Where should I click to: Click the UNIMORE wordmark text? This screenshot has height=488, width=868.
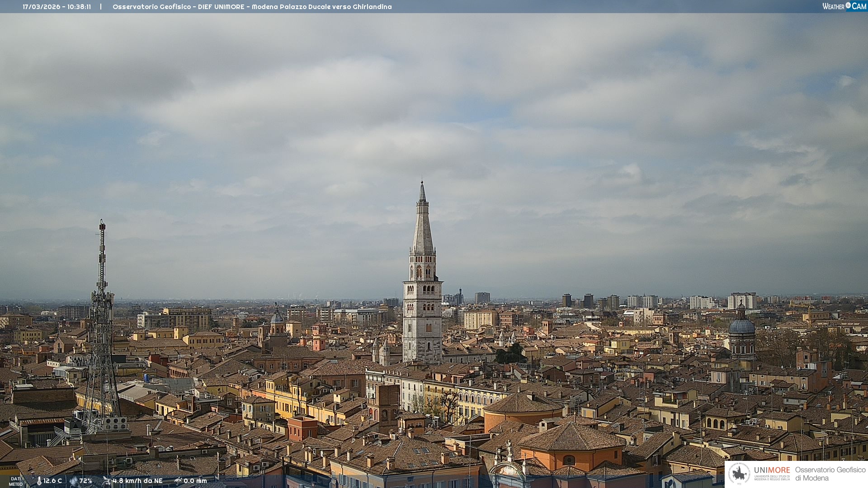(x=772, y=470)
